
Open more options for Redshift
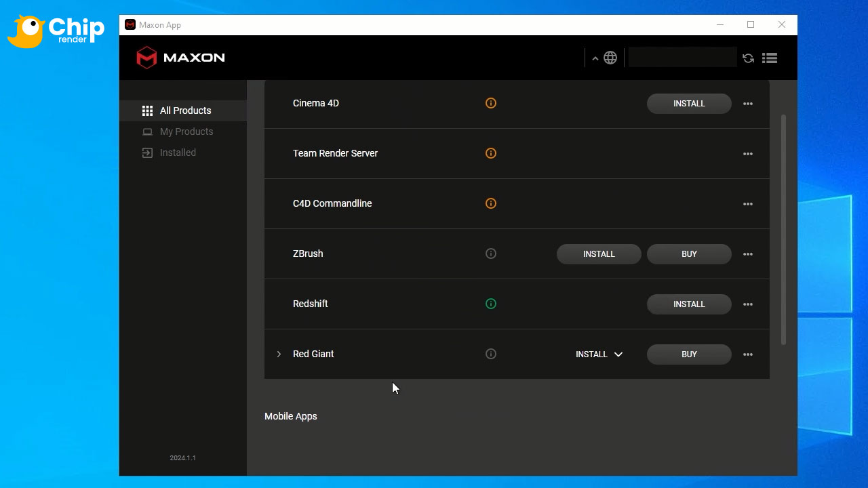[x=748, y=304]
